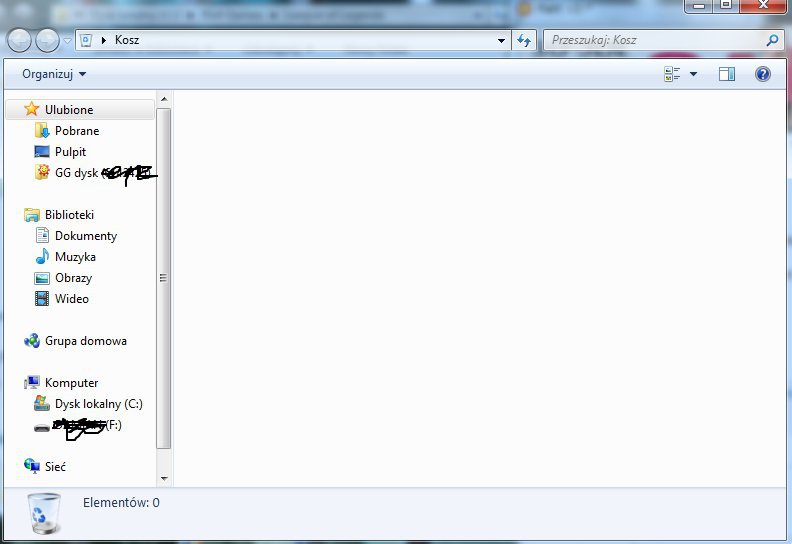Click Kosz in the address bar

[127, 40]
